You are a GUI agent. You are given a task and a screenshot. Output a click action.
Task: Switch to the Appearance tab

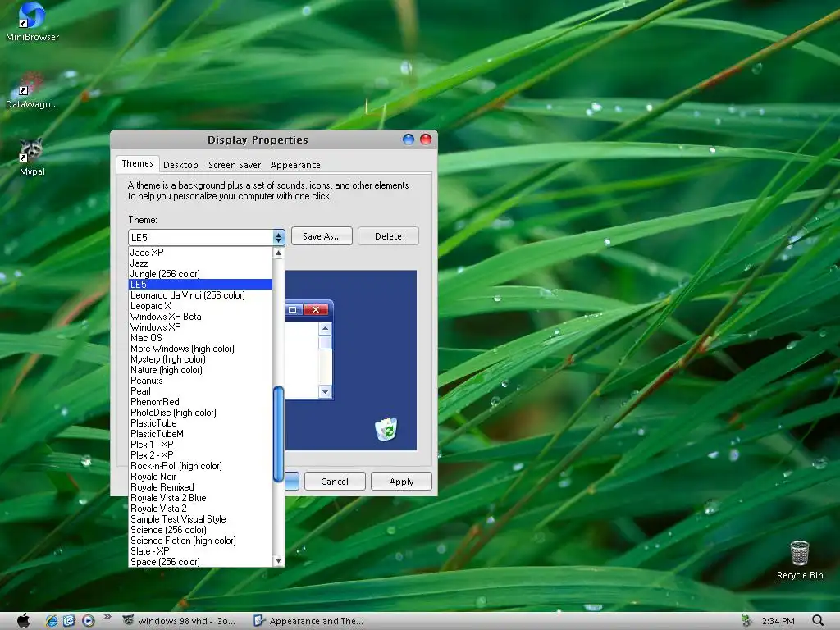point(295,165)
